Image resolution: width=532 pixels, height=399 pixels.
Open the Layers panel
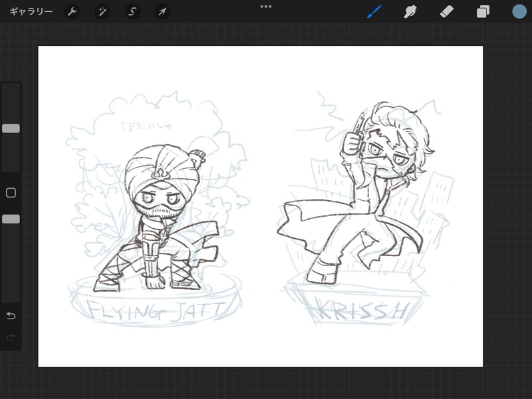483,12
